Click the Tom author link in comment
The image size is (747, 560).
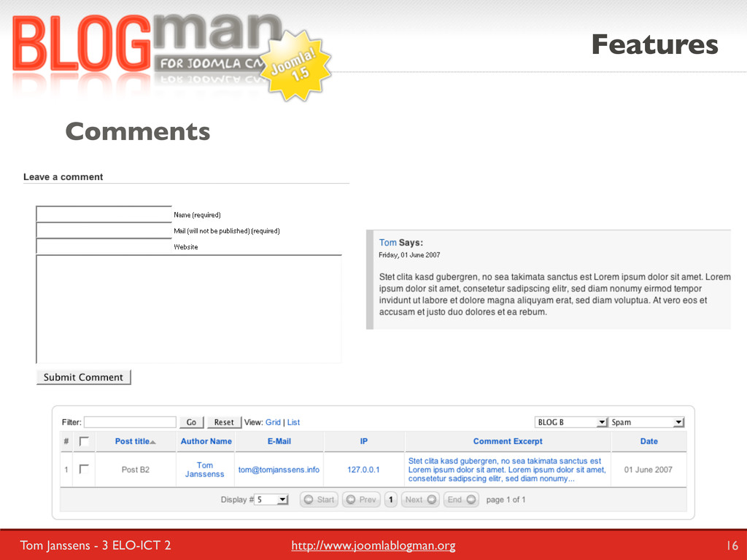point(388,242)
